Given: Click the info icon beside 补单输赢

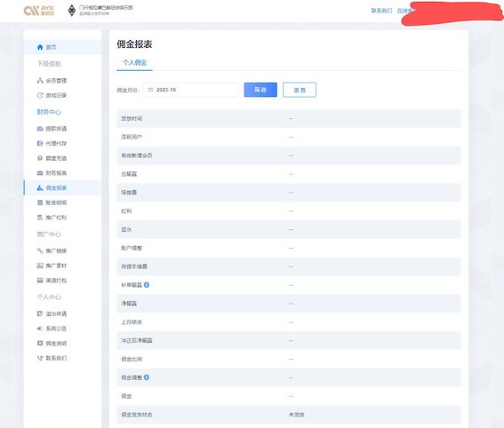Looking at the screenshot, I should tap(147, 285).
